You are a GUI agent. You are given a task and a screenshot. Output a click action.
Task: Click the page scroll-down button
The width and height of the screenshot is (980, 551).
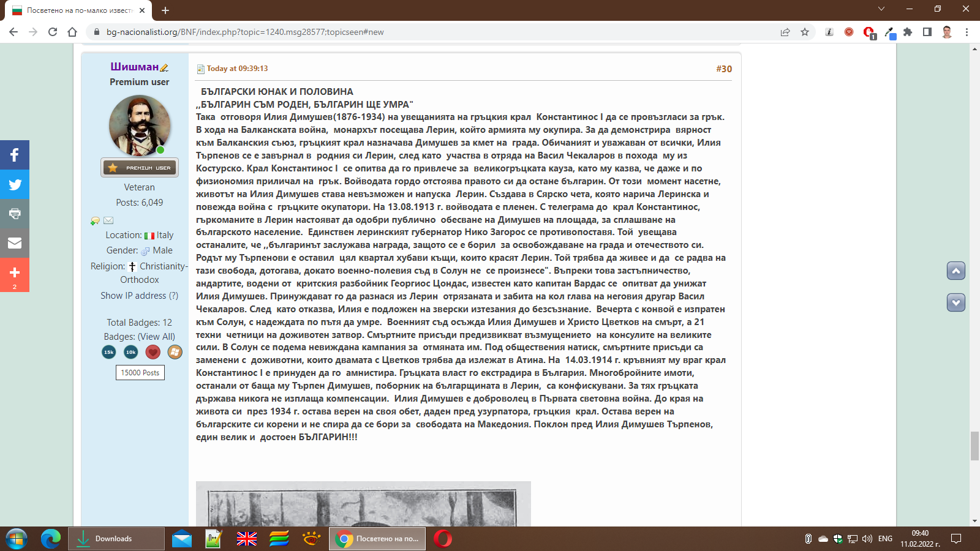pyautogui.click(x=956, y=302)
